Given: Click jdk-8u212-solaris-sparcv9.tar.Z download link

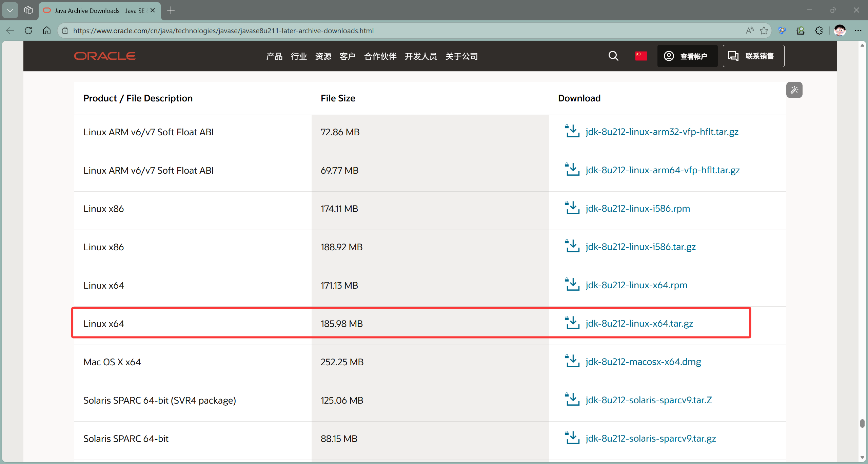Looking at the screenshot, I should click(648, 400).
